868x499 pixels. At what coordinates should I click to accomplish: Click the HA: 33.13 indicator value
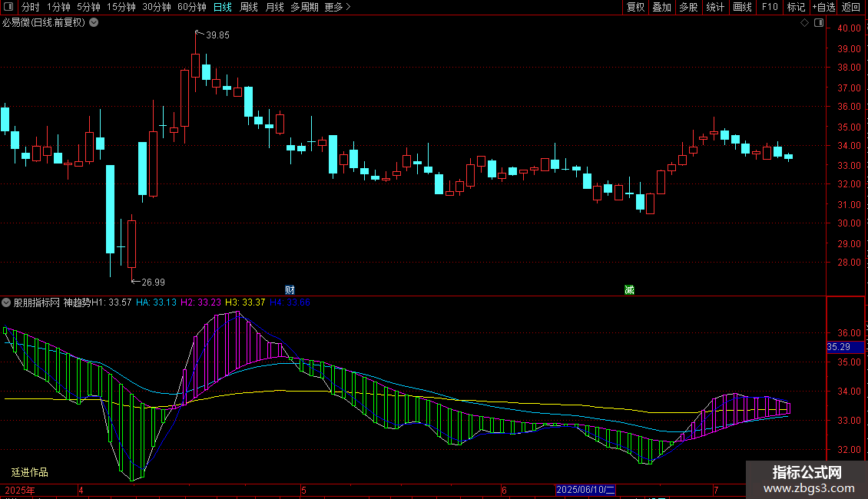[x=156, y=302]
